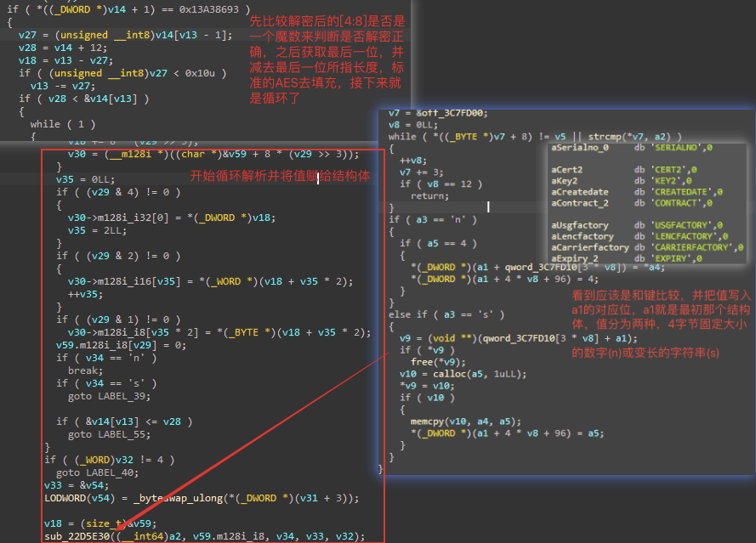Click the red note '开始循环解析并将值赋给结构体'
Viewport: 756px width, 543px height.
coord(280,176)
